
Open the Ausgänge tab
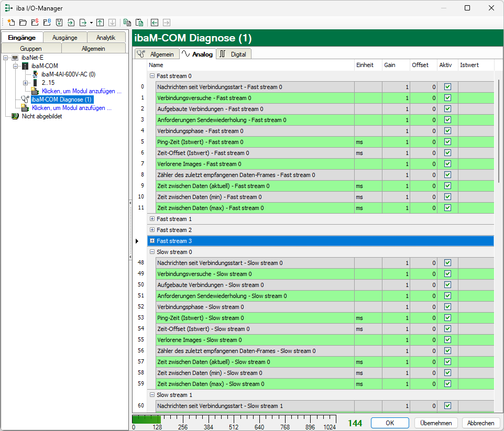64,38
